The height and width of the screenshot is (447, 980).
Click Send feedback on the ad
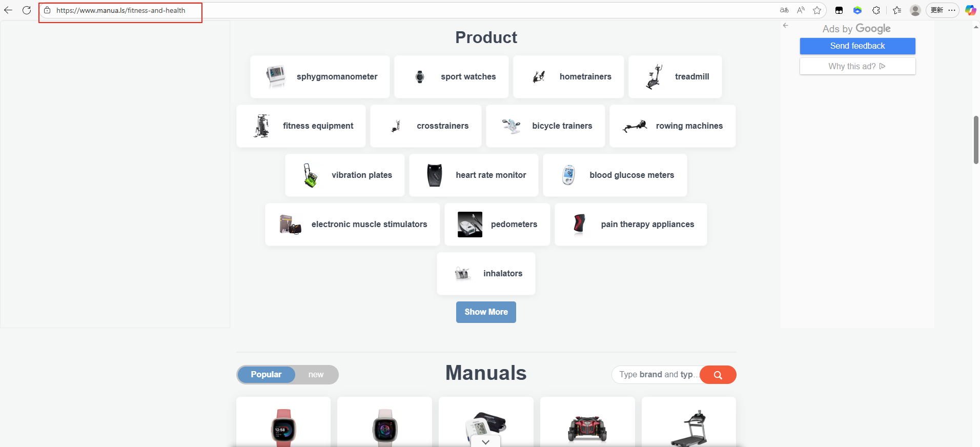[857, 46]
